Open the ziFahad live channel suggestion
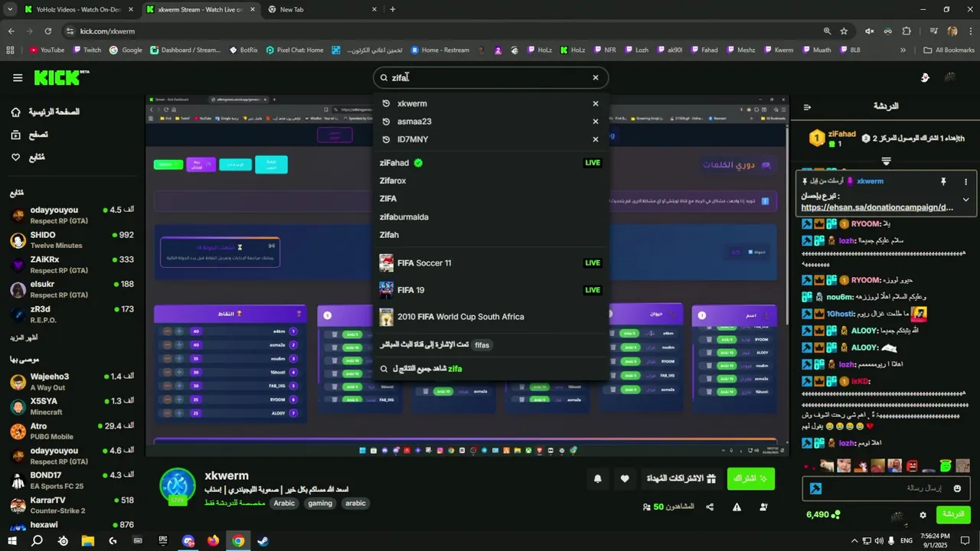This screenshot has height=551, width=980. tap(490, 162)
